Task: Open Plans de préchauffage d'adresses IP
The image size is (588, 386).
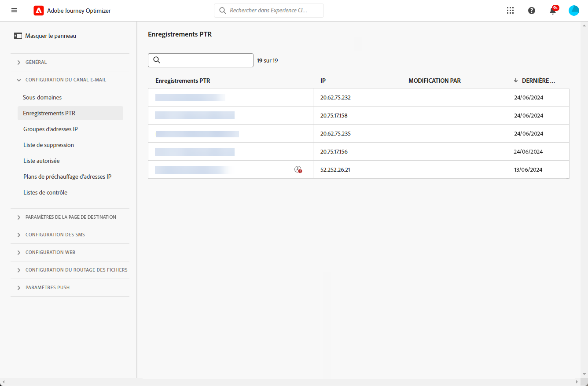Action: (67, 176)
